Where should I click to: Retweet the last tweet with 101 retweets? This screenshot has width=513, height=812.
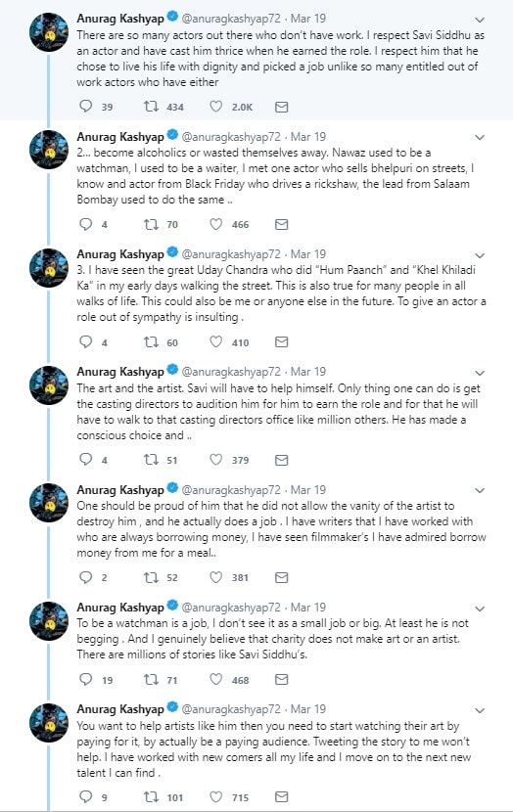point(151,796)
